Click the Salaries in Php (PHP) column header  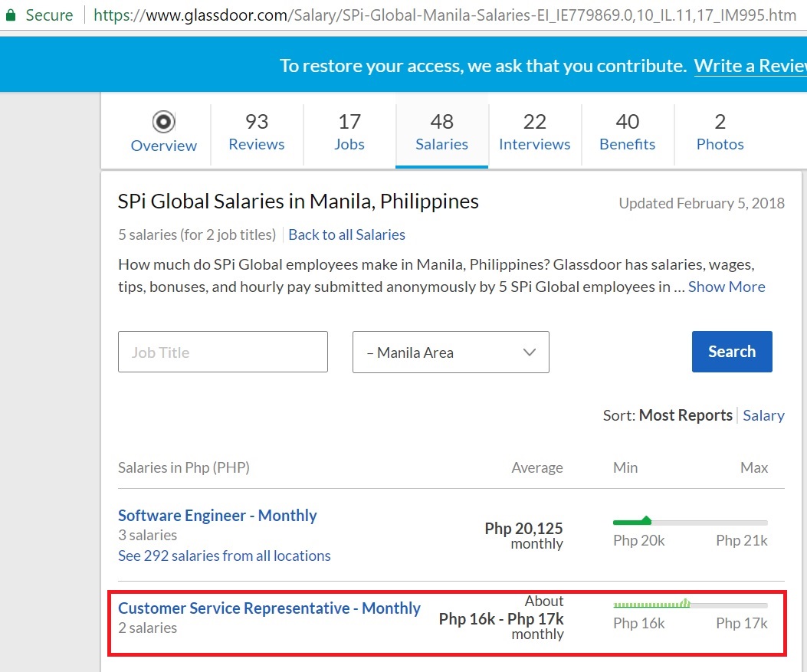click(184, 467)
